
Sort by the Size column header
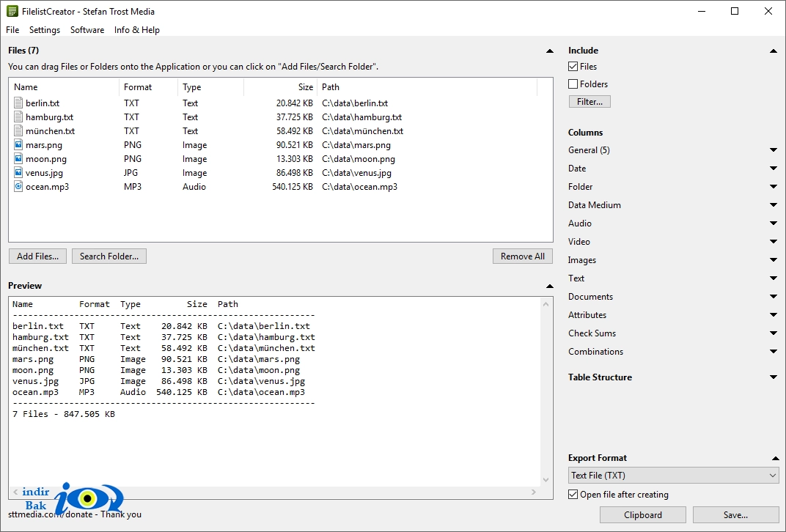281,87
